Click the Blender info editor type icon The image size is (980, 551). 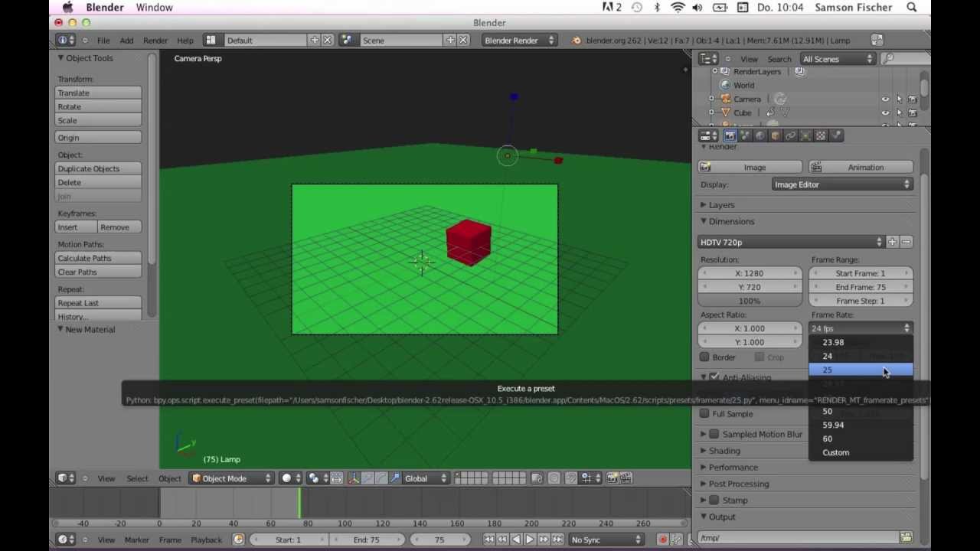tap(66, 40)
